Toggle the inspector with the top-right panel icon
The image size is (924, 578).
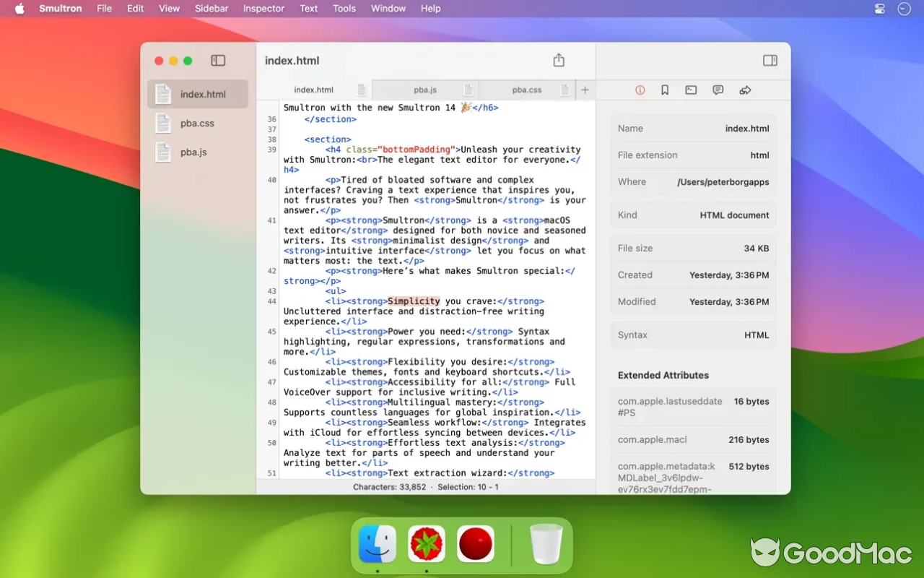point(770,60)
